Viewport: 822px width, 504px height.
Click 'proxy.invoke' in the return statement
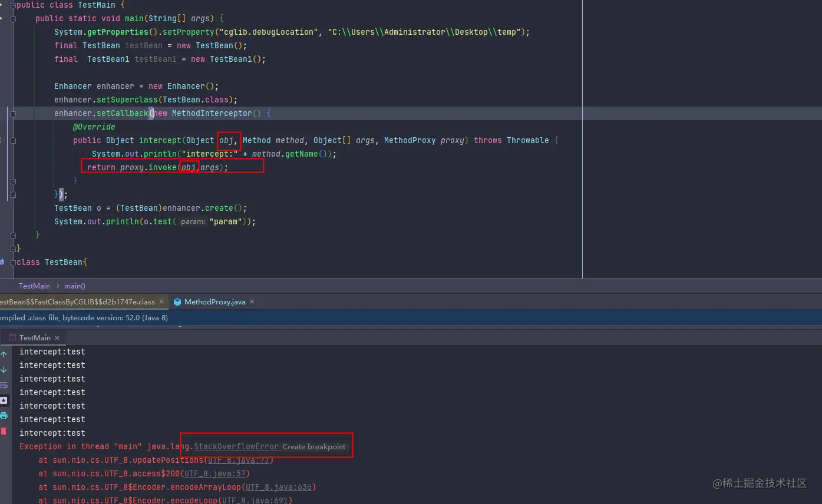tap(148, 168)
